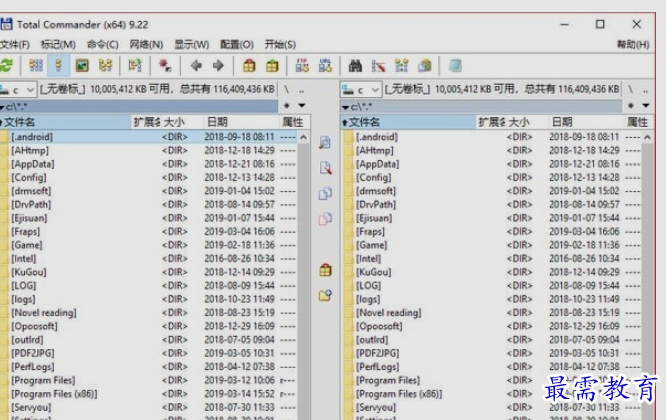666x420 pixels.
Task: Open the 开始(S) menu
Action: [x=280, y=45]
